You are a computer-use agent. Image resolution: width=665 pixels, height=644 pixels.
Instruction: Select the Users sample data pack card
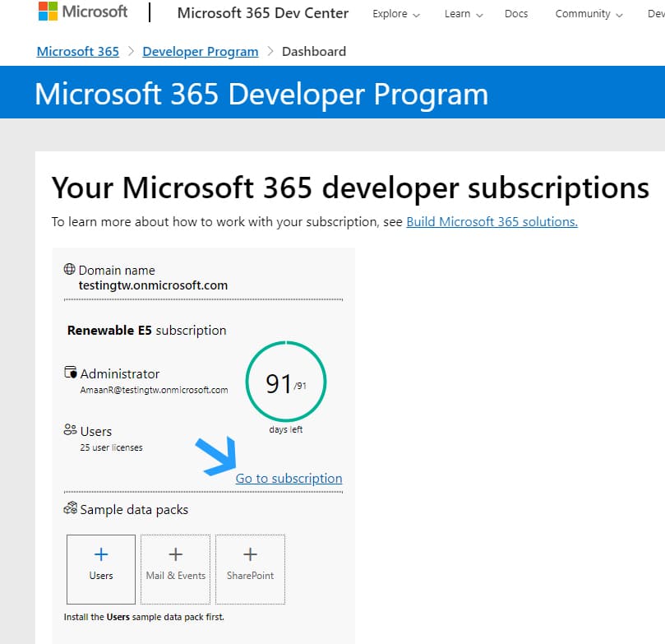pyautogui.click(x=100, y=569)
